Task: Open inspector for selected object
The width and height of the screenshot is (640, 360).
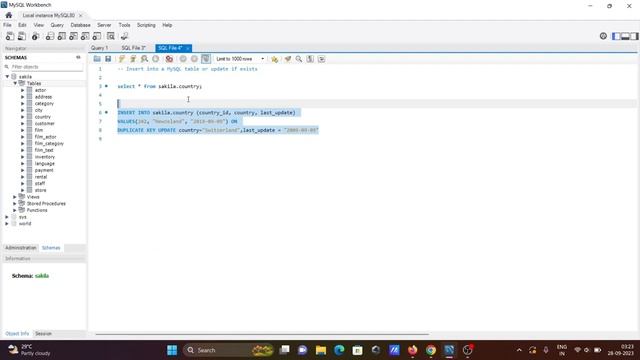Action: pos(36,36)
